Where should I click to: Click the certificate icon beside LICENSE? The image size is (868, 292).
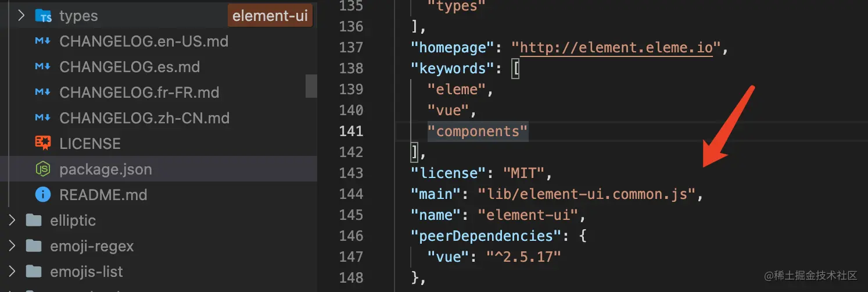tap(43, 143)
